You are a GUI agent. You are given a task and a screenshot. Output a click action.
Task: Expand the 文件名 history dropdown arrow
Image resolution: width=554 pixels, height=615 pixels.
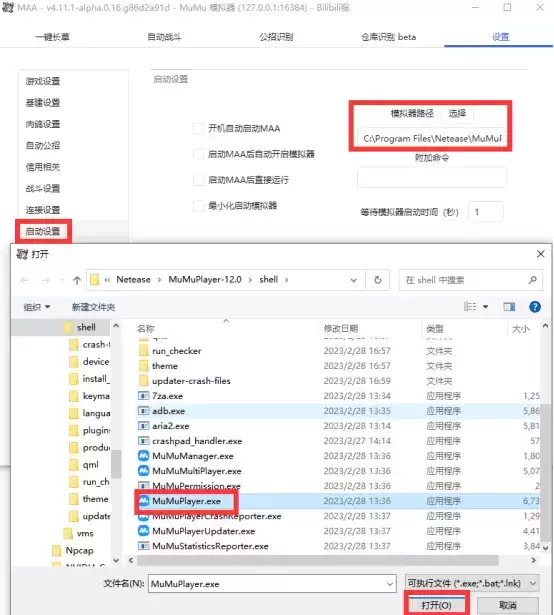click(x=390, y=584)
